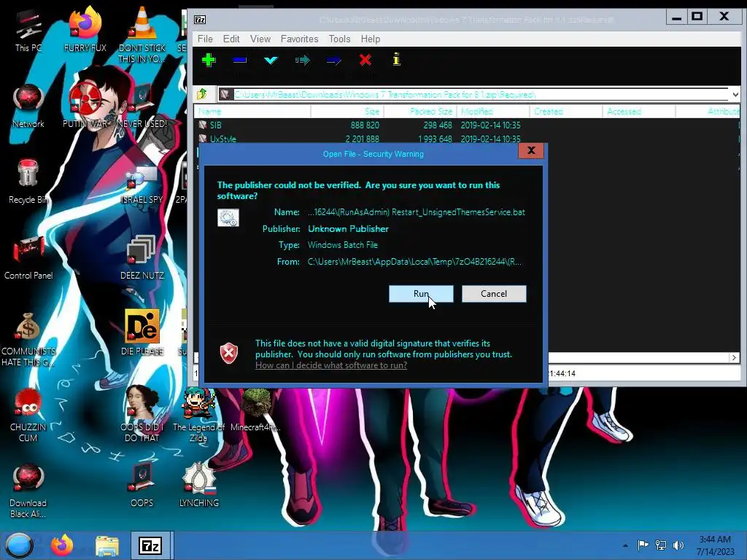747x560 pixels.
Task: Select the PUTIN WAR desktop icon
Action: (85, 106)
